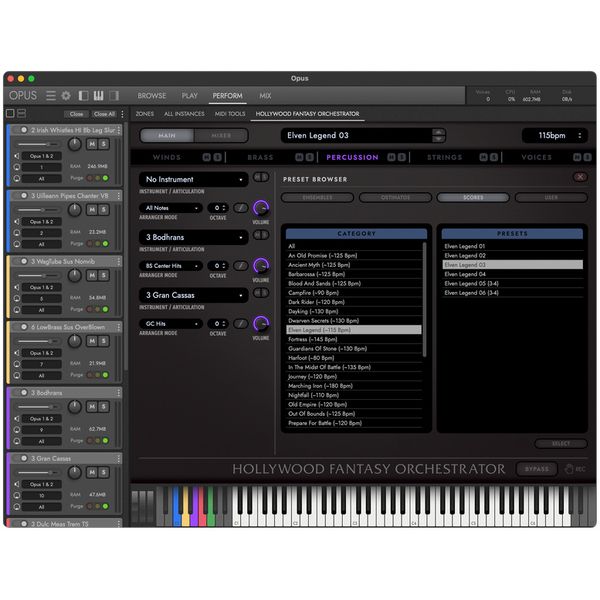Mute the Irish Whistles instrument
600x600 pixels.
pos(92,144)
